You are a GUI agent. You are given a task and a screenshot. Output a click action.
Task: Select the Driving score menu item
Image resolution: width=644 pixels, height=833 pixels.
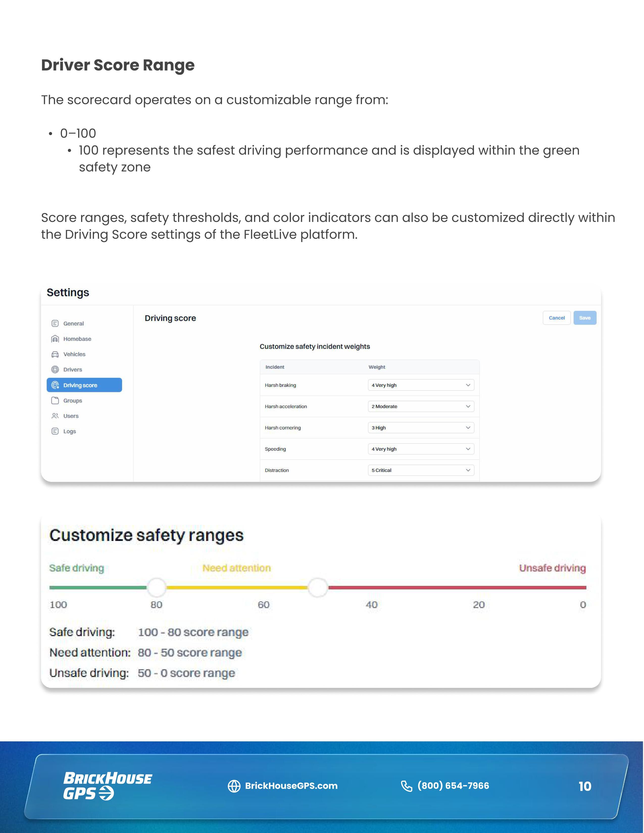pyautogui.click(x=84, y=385)
